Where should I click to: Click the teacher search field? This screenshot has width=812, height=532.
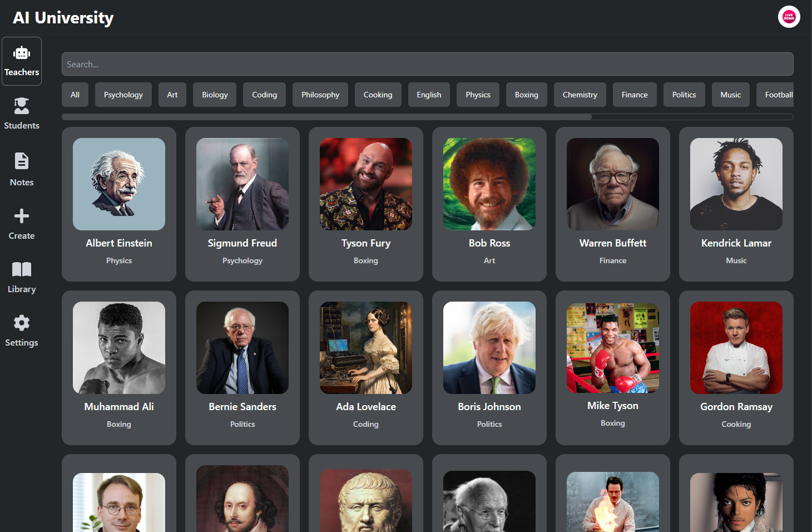427,64
